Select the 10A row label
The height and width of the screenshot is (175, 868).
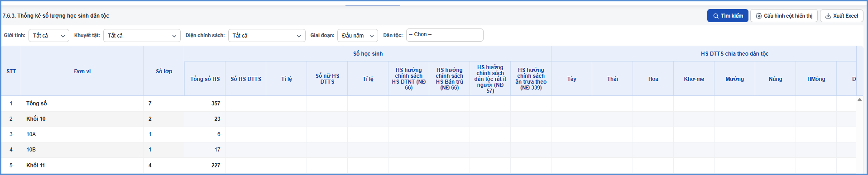point(31,134)
